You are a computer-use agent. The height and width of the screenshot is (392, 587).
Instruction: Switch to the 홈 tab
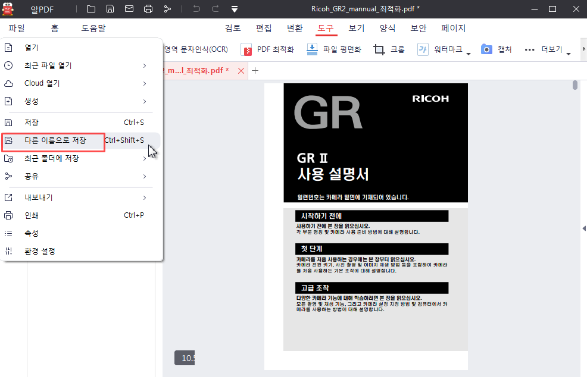tap(55, 28)
